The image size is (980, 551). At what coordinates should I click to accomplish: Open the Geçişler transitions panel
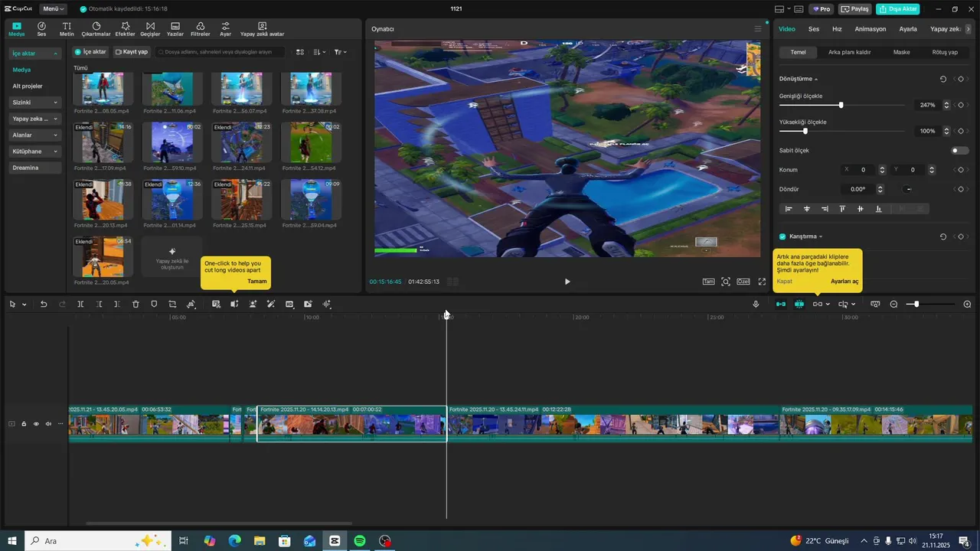tap(150, 29)
